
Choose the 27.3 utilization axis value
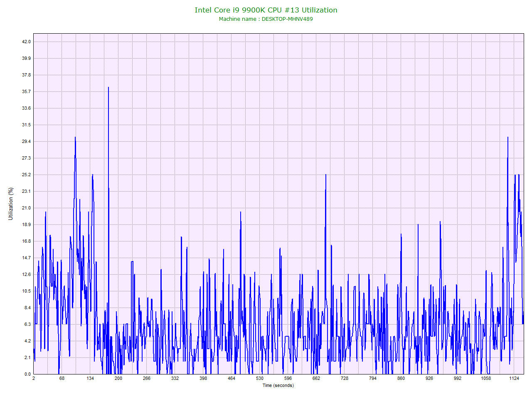tap(27, 158)
